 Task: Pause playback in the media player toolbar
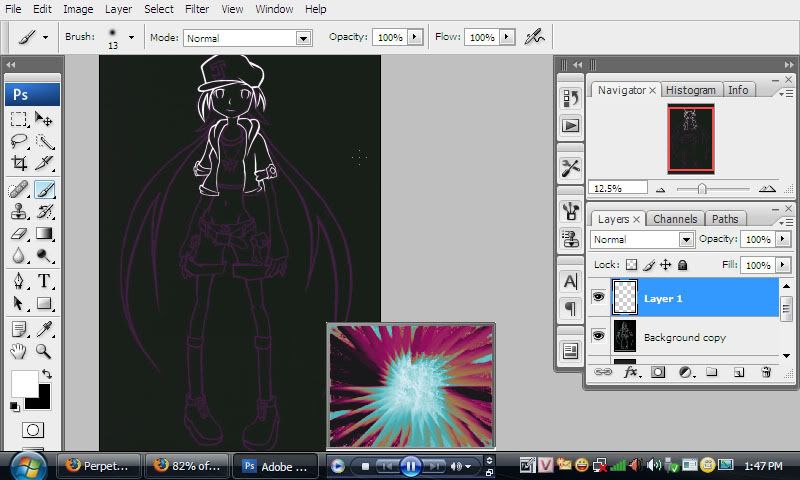pyautogui.click(x=410, y=466)
